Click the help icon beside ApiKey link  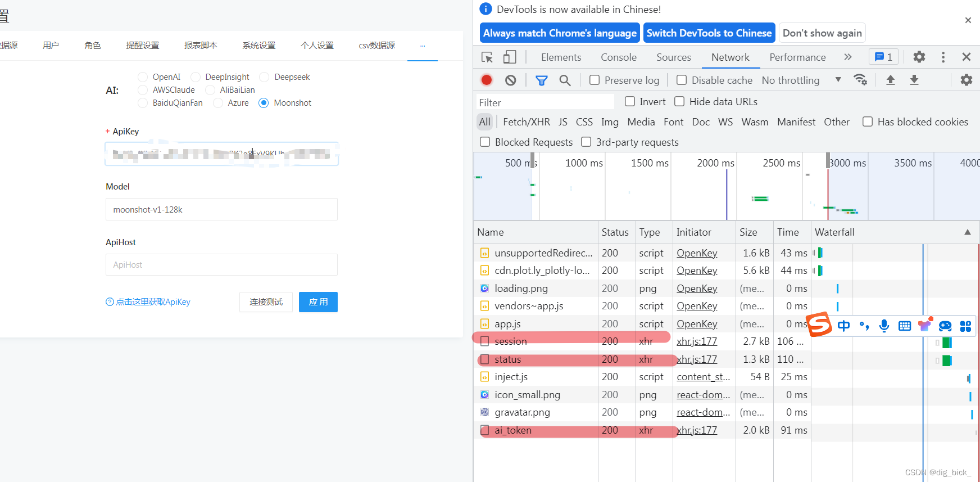110,302
